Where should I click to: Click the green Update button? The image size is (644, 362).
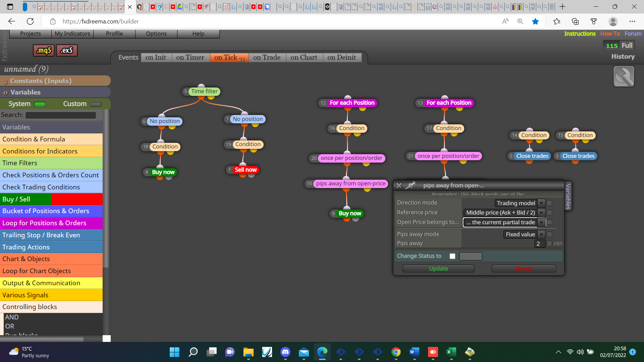tap(438, 269)
